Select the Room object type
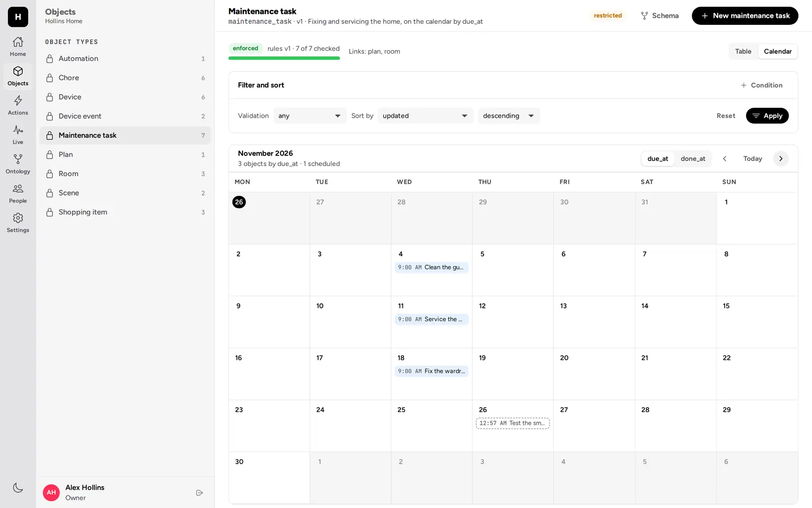This screenshot has width=812, height=508. pos(125,174)
